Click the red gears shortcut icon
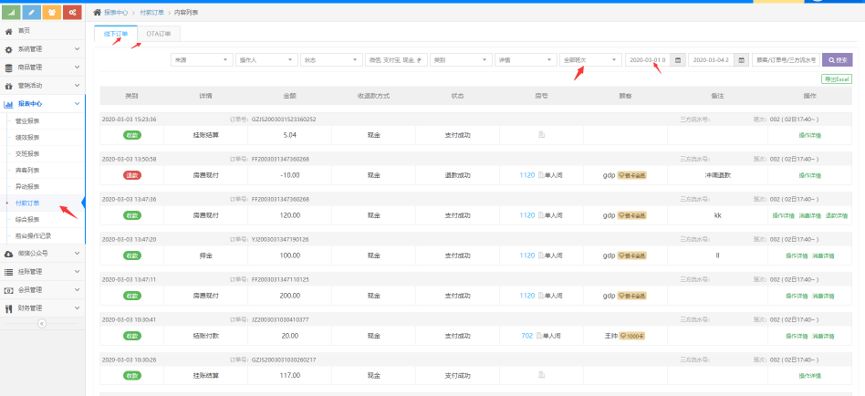Image resolution: width=865 pixels, height=396 pixels. pos(72,12)
